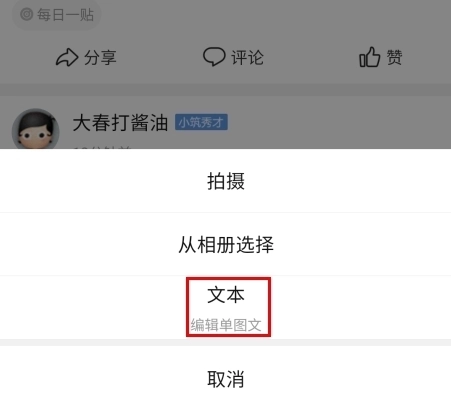Tap the share arrow icon
The image size is (451, 406).
click(67, 57)
